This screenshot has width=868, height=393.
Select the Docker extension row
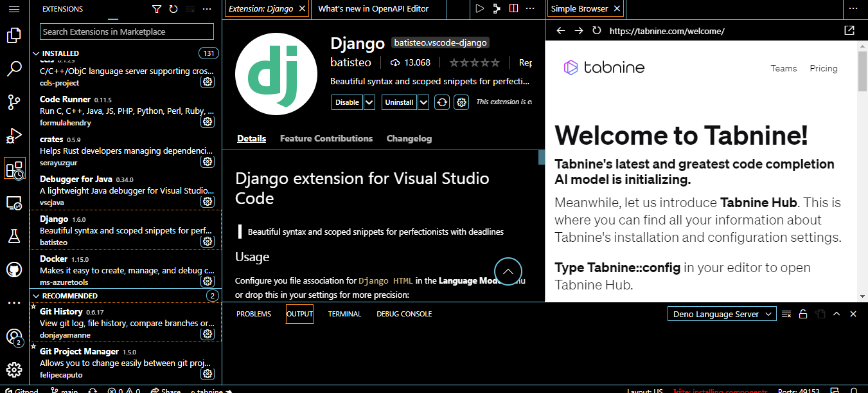click(125, 270)
